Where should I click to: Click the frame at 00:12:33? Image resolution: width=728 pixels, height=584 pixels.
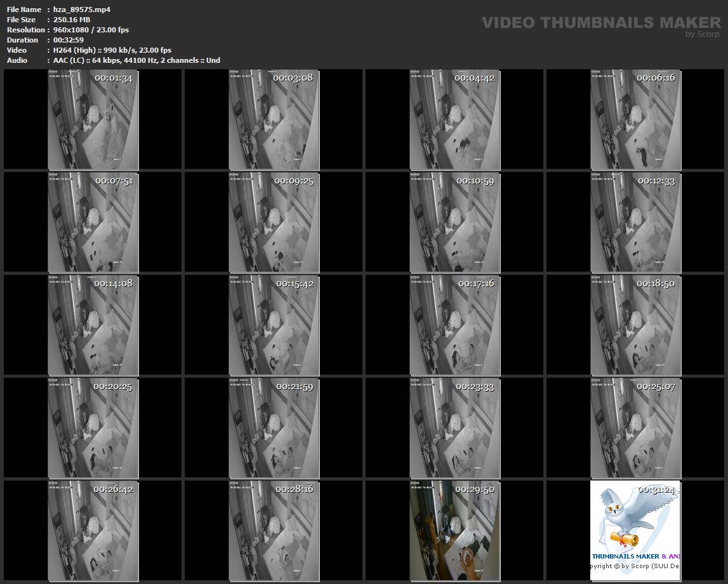coord(635,222)
